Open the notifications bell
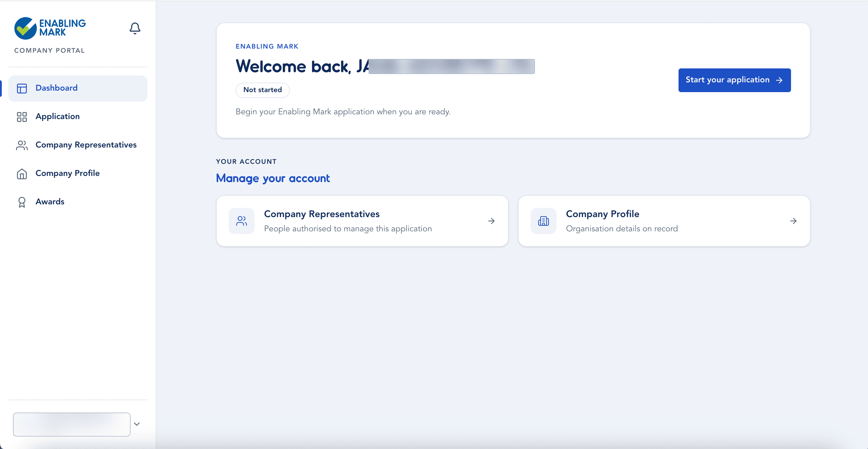This screenshot has width=868, height=449. coord(135,28)
